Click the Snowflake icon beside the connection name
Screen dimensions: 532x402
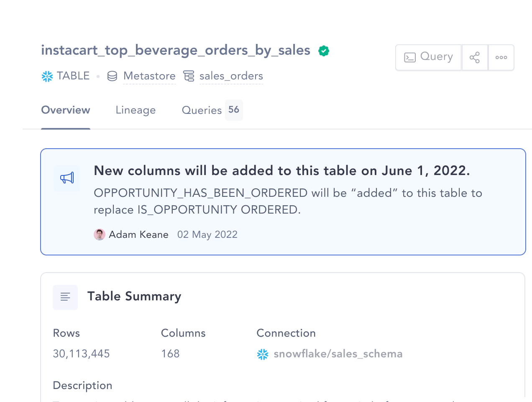point(263,355)
